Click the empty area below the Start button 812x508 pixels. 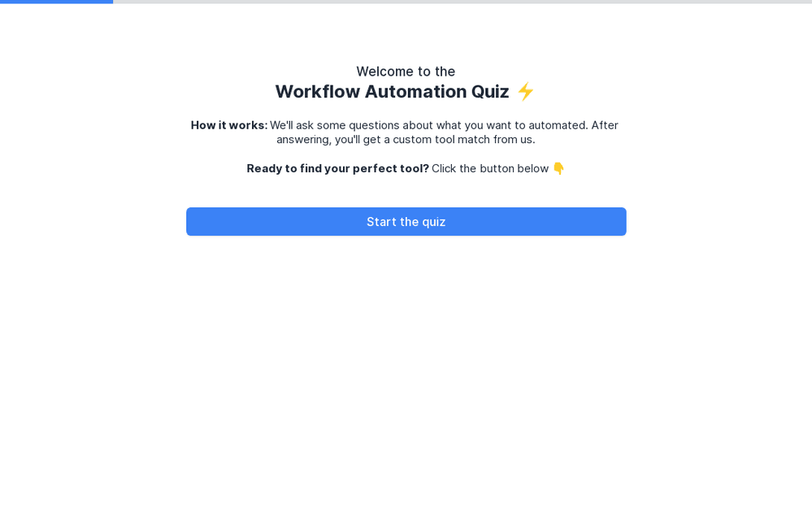coord(406,366)
